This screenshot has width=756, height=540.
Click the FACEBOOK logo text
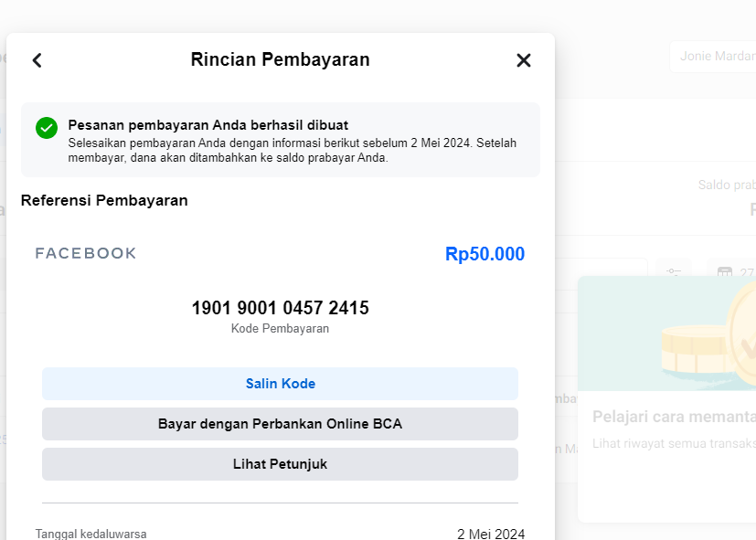point(86,253)
